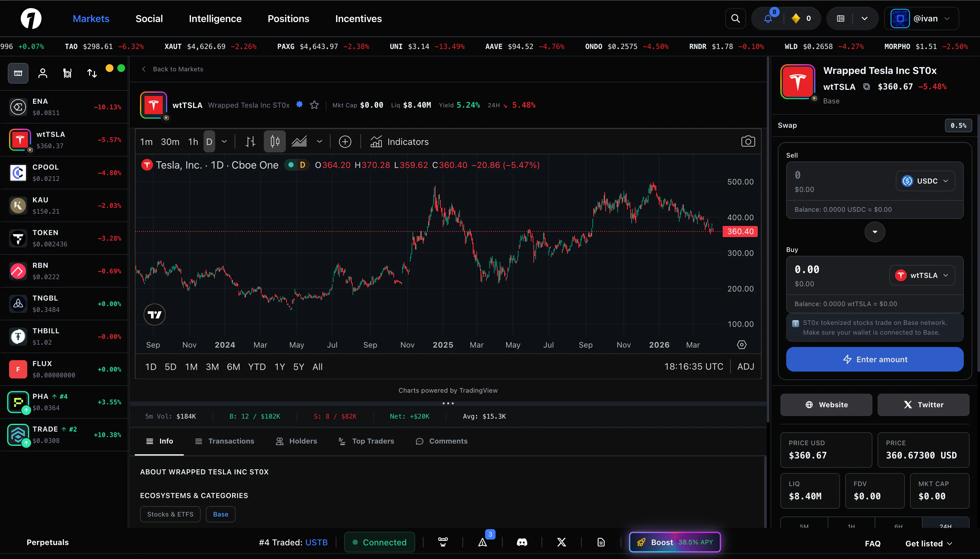Open the X icon in bottom bar

click(x=561, y=542)
